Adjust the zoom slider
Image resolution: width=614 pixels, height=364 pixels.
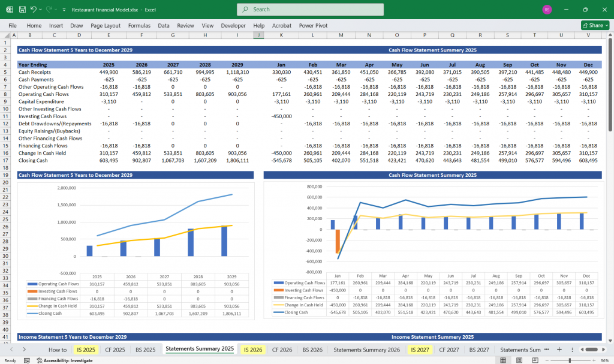point(570,360)
